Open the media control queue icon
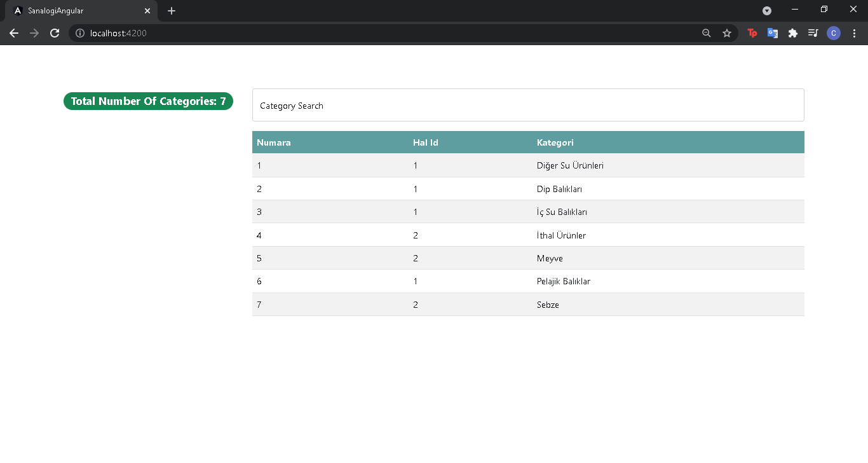Screen dimensions: 868x463 click(813, 33)
